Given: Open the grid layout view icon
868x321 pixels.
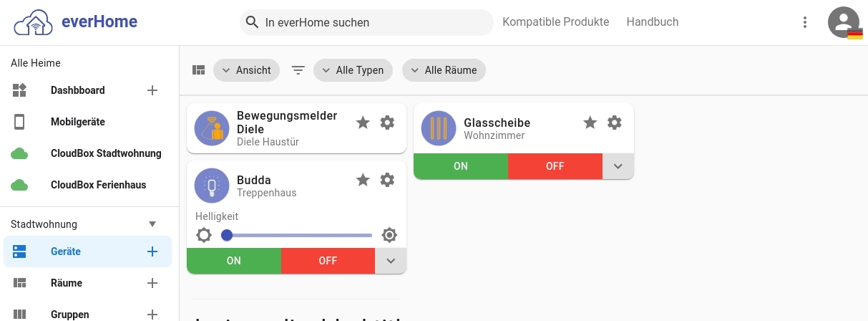Looking at the screenshot, I should 199,70.
